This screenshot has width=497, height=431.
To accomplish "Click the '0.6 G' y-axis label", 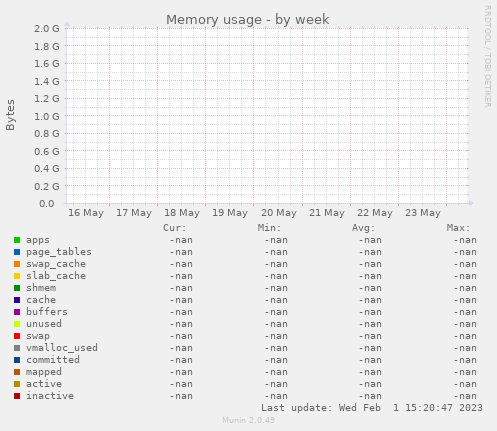I will (x=47, y=152).
